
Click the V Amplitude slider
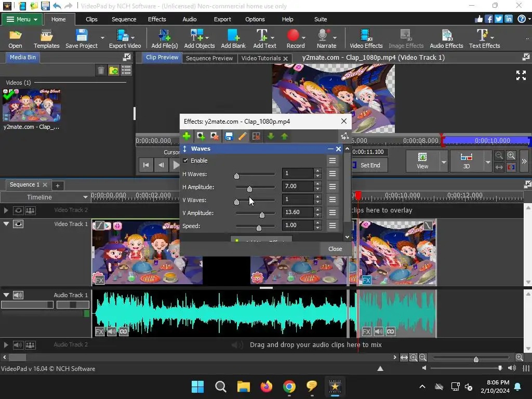pos(255,214)
